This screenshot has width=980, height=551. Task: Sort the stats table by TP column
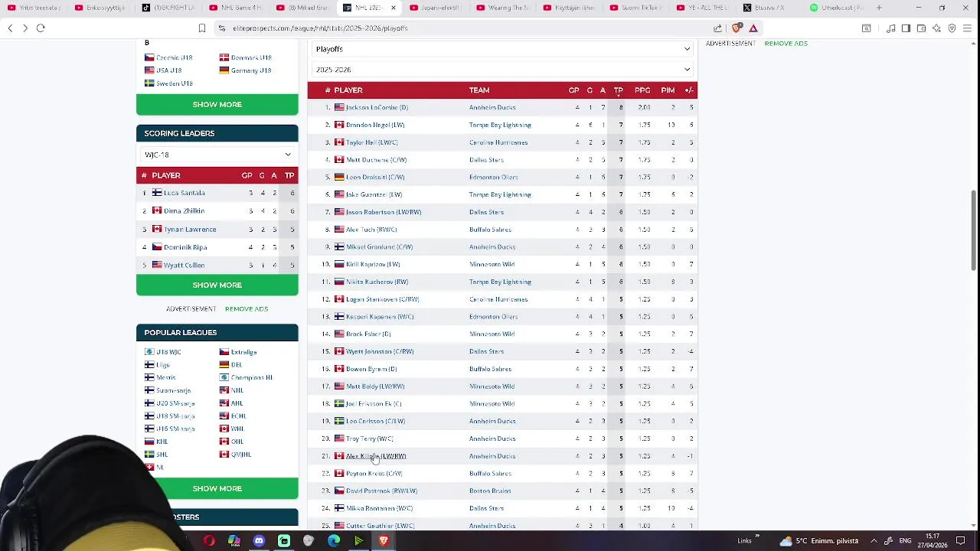coord(619,90)
